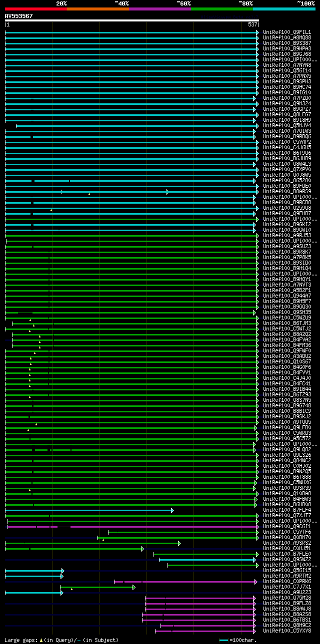Select the UniRef100_B9GWI0 label

pos(287,230)
